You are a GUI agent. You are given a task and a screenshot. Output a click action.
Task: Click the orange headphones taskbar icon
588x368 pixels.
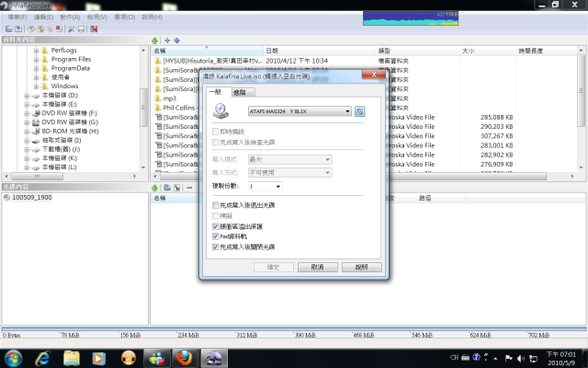click(x=129, y=358)
